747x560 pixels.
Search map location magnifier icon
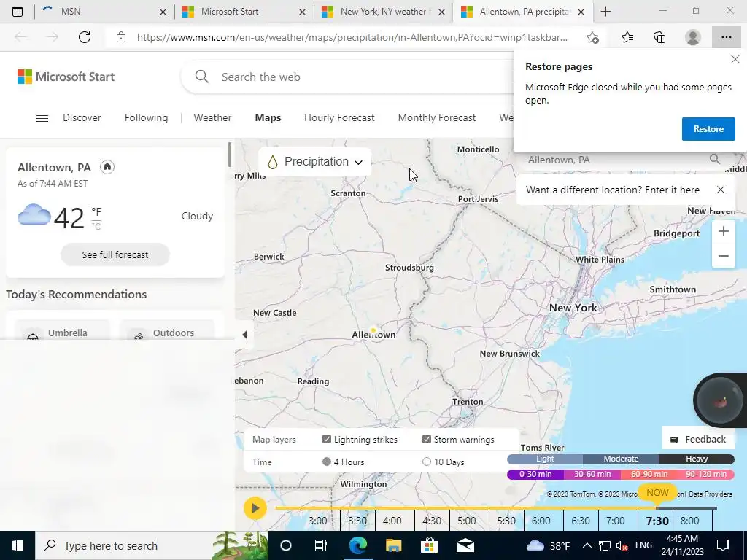715,159
